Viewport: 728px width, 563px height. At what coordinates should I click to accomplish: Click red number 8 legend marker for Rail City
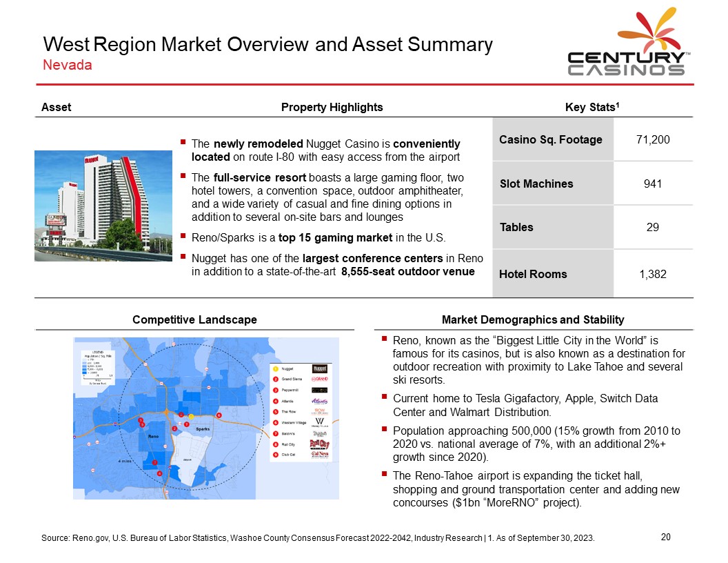(x=275, y=444)
